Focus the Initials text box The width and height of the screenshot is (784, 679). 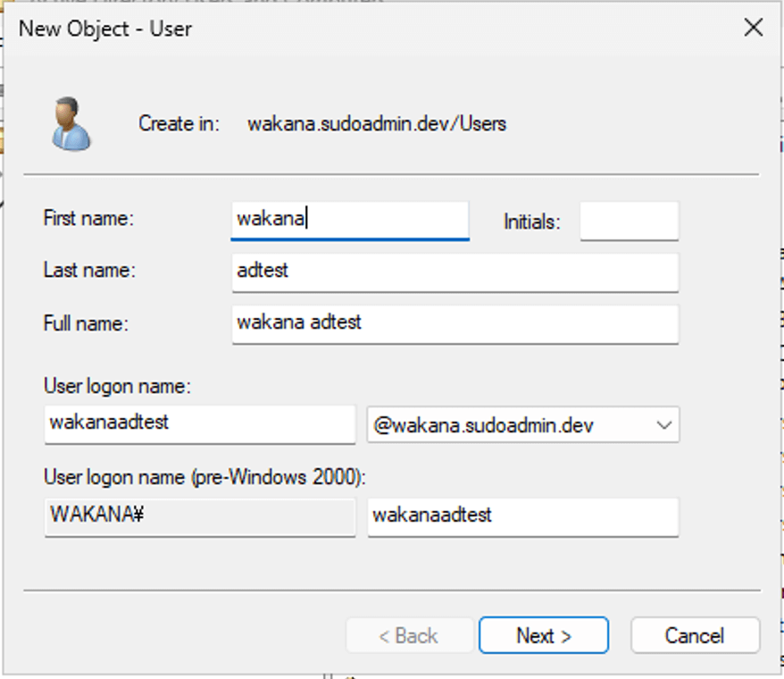click(629, 221)
